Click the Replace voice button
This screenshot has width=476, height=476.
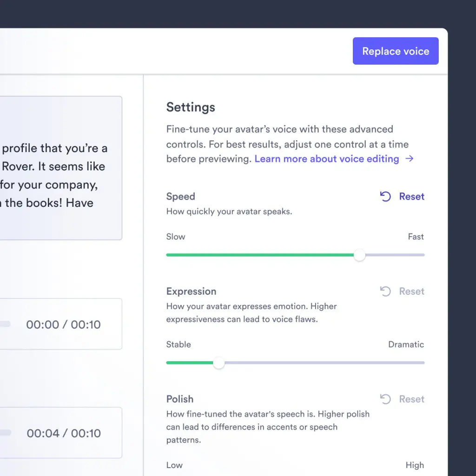coord(396,51)
